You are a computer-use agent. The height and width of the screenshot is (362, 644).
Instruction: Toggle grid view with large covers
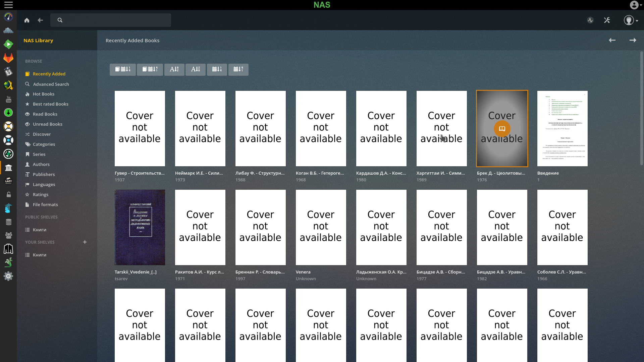click(123, 69)
